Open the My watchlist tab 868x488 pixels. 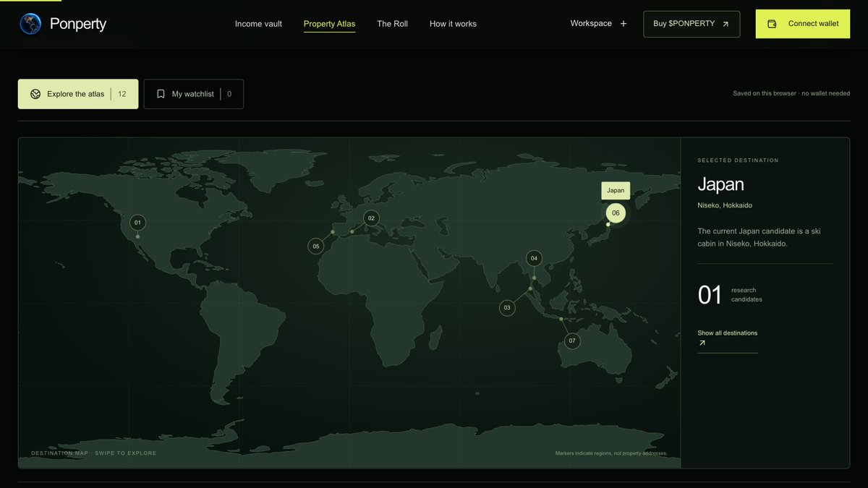pos(194,94)
